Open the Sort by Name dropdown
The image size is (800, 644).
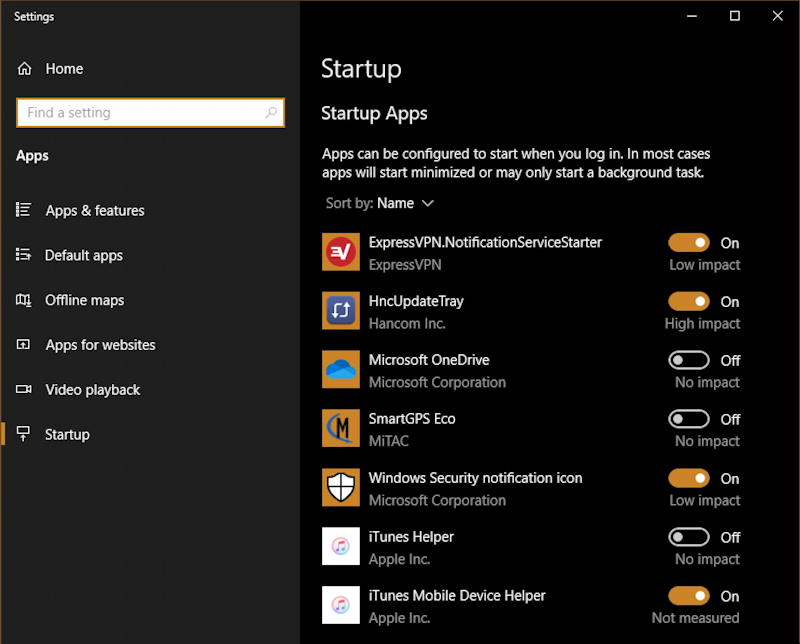(x=404, y=203)
